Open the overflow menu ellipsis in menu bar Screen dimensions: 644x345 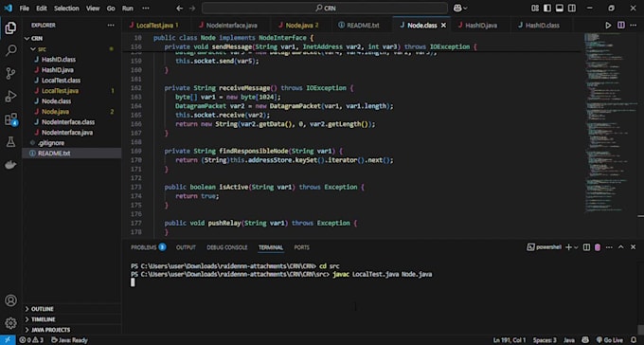(x=146, y=8)
